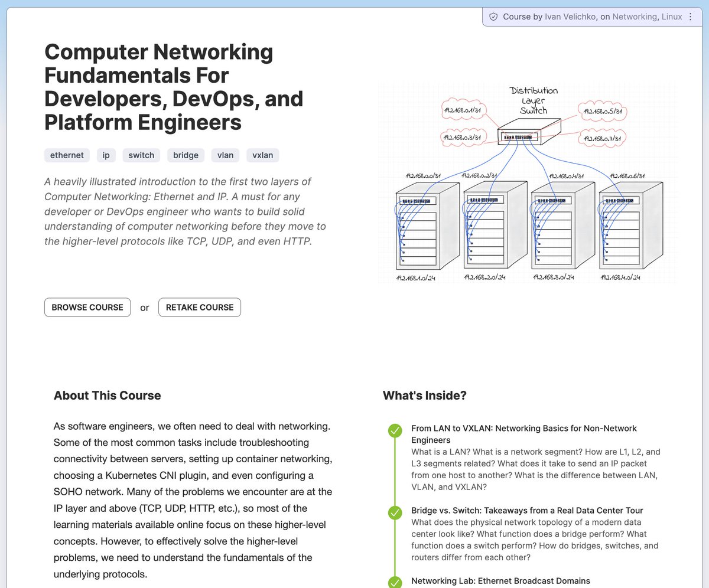Click the italic course introduction paragraph
This screenshot has height=588, width=709.
pos(185,211)
